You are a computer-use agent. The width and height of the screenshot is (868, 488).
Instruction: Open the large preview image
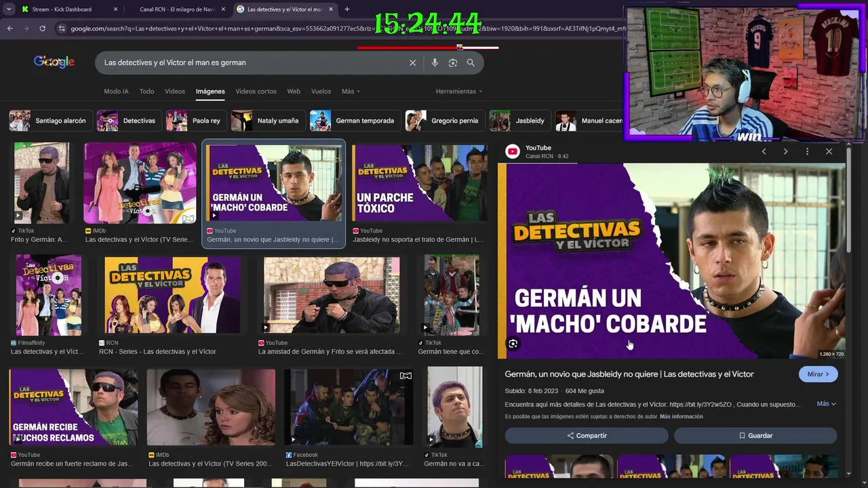(x=671, y=261)
